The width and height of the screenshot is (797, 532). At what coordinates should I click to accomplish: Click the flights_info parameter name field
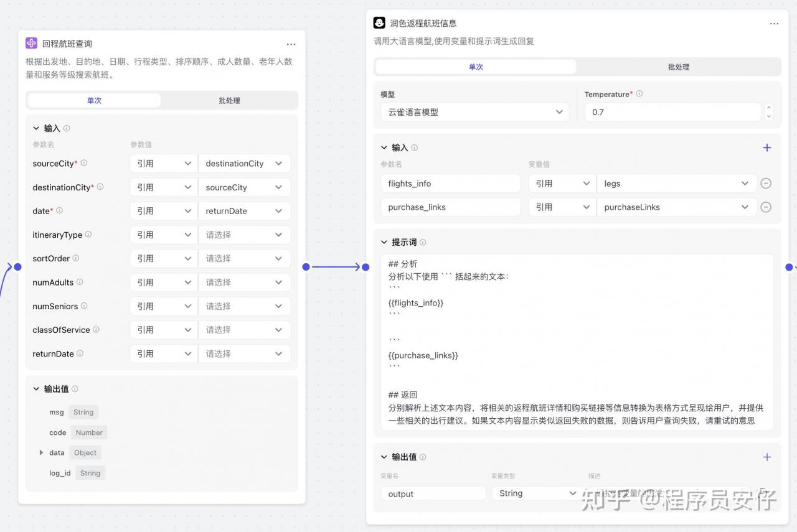click(451, 184)
